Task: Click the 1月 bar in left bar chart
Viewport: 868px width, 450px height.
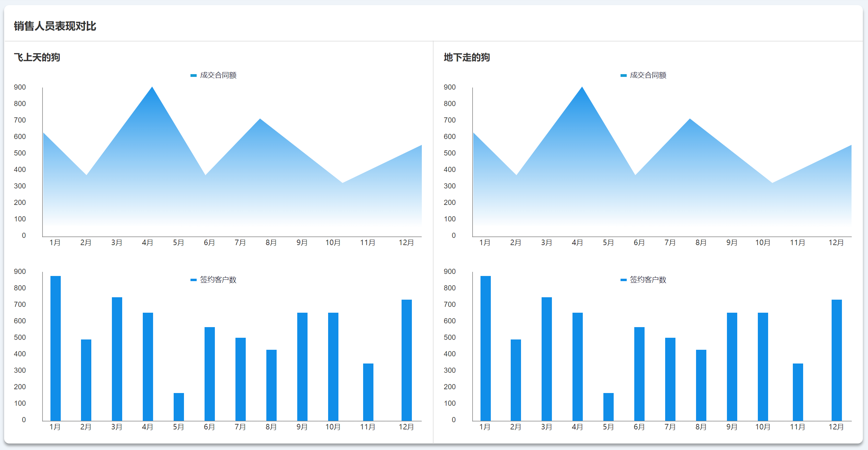Action: pyautogui.click(x=56, y=348)
